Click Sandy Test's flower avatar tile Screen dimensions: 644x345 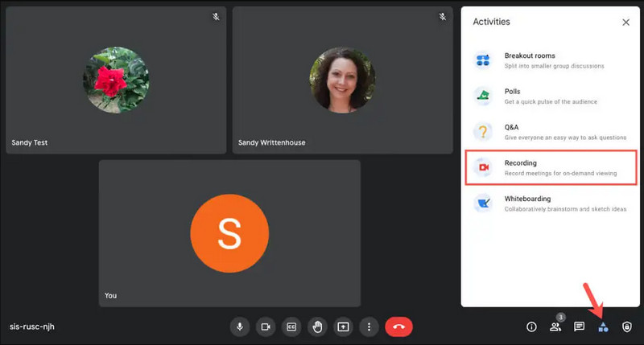click(115, 80)
